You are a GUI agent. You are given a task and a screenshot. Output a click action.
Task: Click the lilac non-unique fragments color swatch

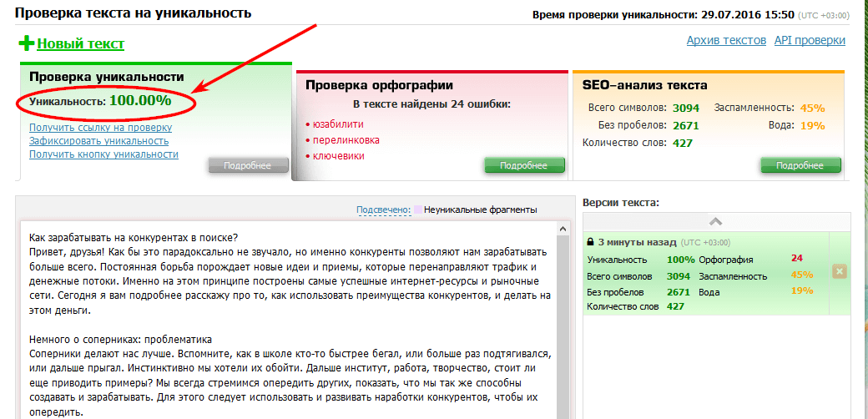[x=418, y=209]
